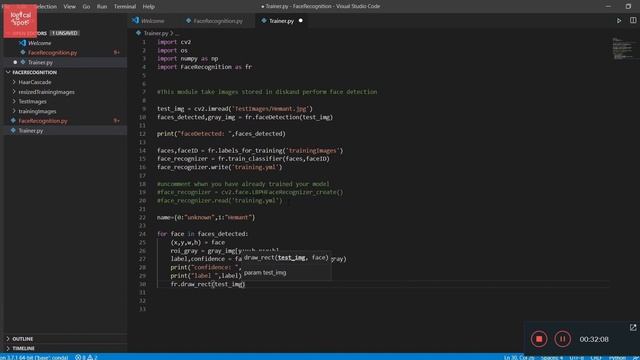Viewport: 640px width, 360px height.
Task: Open the errors and warnings count in status bar
Action: point(86,357)
